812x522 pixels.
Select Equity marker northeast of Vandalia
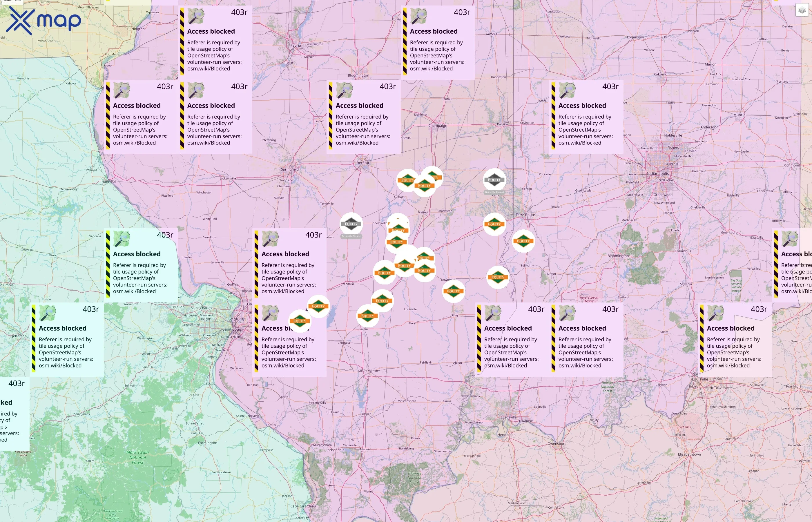384,273
